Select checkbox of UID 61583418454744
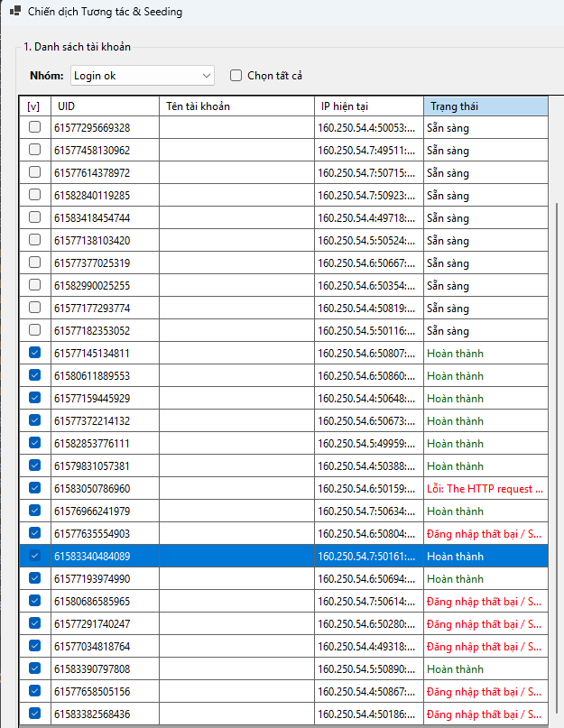This screenshot has width=564, height=728. pos(35,217)
